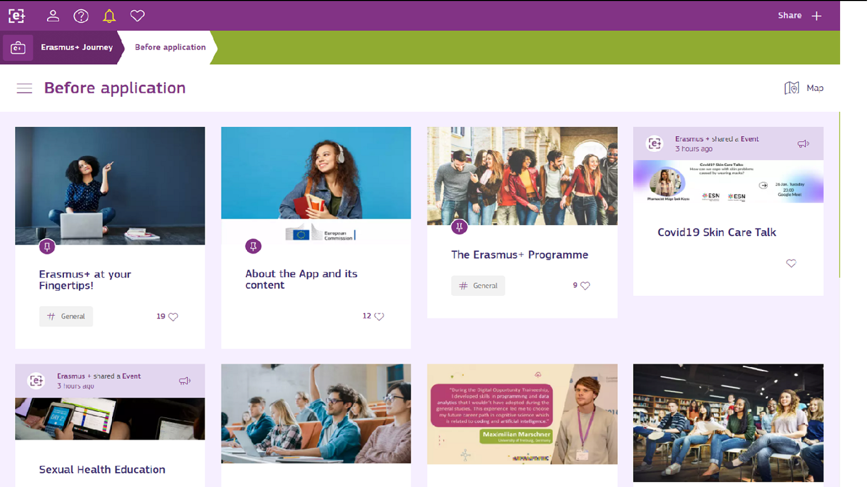Like The Erasmus+ Programme card
Viewport: 868px width, 487px height.
(585, 285)
